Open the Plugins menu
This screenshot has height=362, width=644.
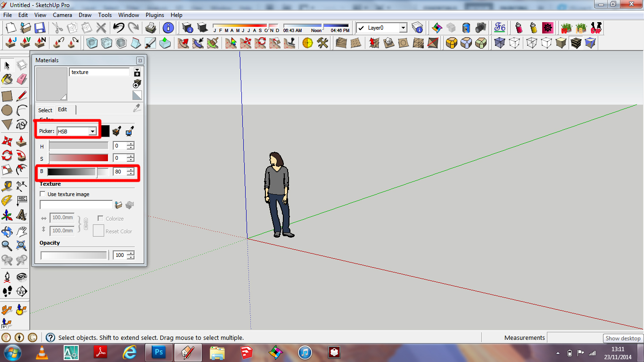point(155,15)
